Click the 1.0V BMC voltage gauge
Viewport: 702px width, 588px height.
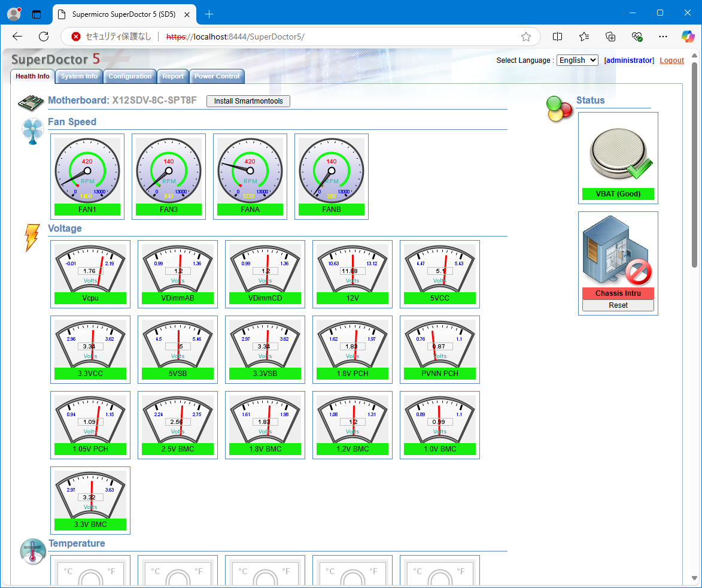tap(440, 419)
